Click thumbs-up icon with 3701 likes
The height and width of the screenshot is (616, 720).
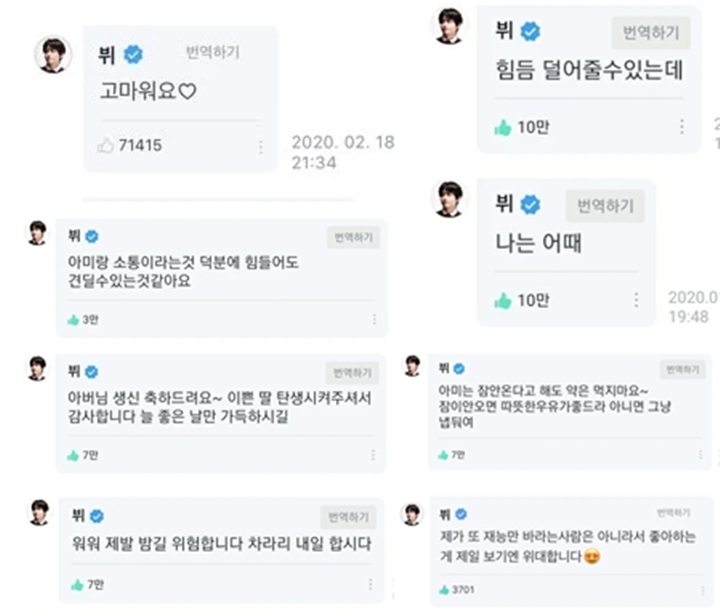444,590
